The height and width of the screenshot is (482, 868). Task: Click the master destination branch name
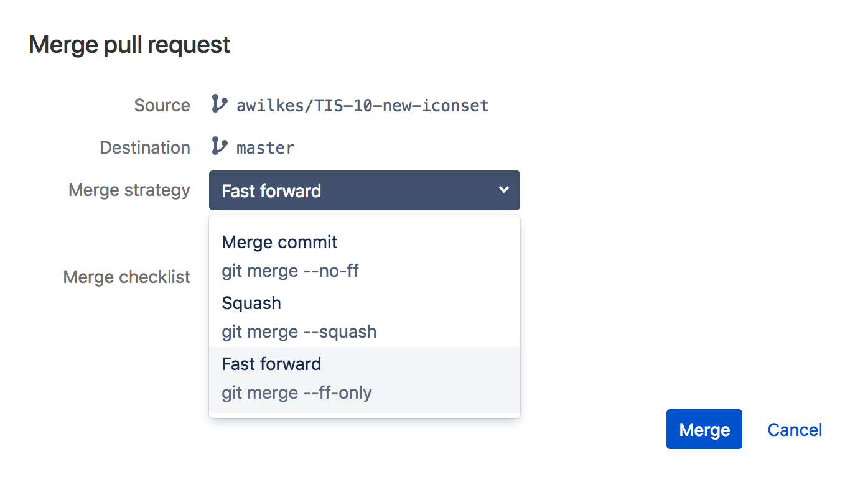[266, 148]
